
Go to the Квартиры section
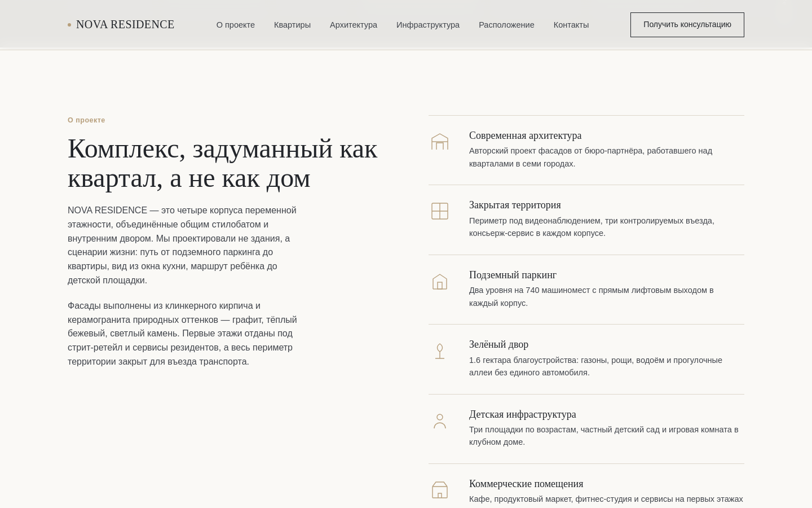click(292, 25)
